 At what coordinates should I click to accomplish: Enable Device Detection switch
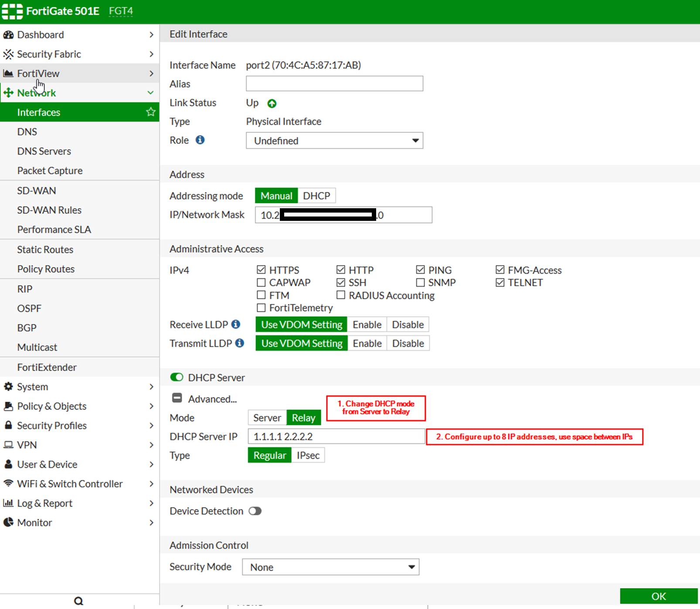[255, 511]
